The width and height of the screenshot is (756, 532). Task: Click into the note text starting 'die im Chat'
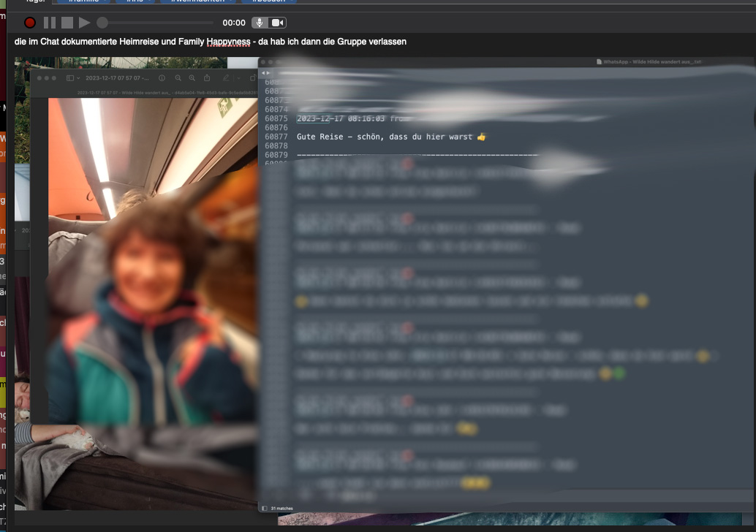coord(211,42)
